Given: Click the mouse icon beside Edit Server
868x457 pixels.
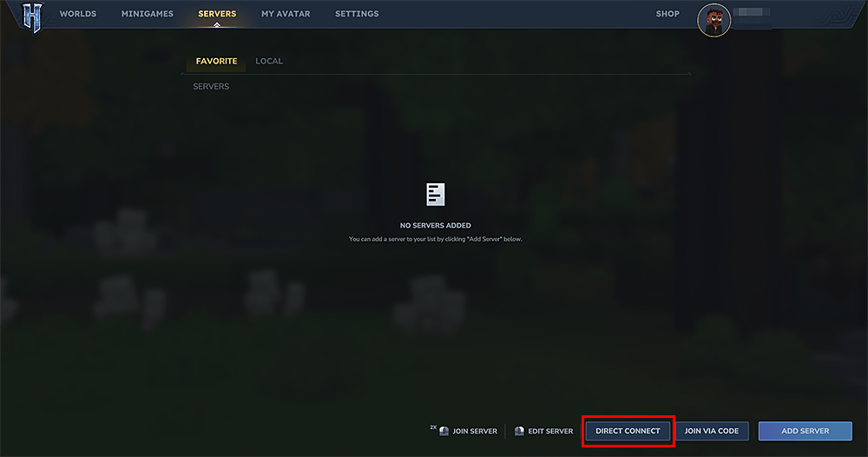Looking at the screenshot, I should (x=519, y=431).
